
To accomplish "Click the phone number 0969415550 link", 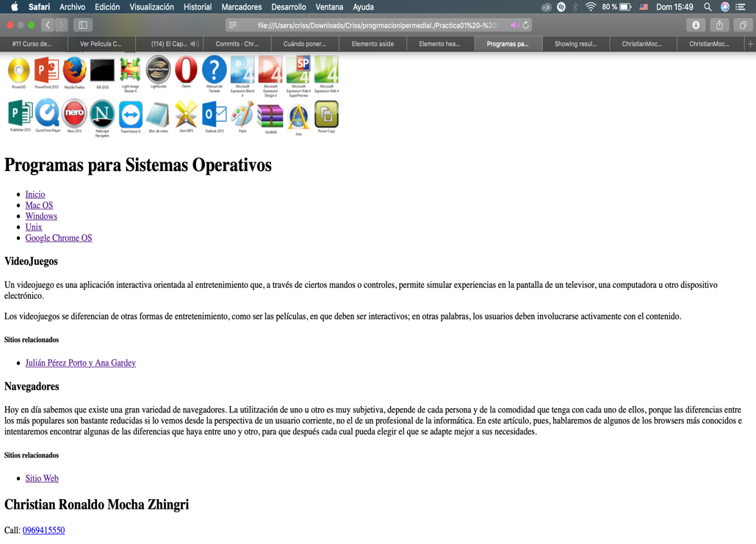I will (x=42, y=529).
